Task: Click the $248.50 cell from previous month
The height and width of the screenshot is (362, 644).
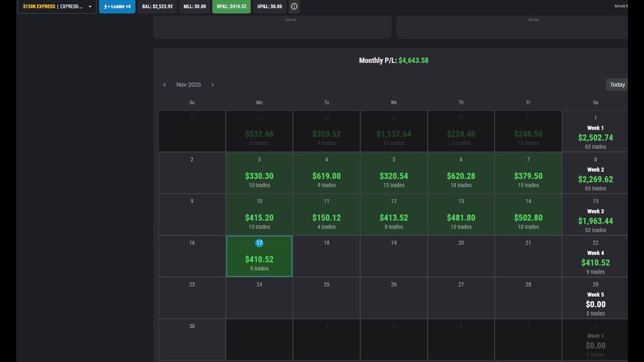Action: pyautogui.click(x=528, y=132)
